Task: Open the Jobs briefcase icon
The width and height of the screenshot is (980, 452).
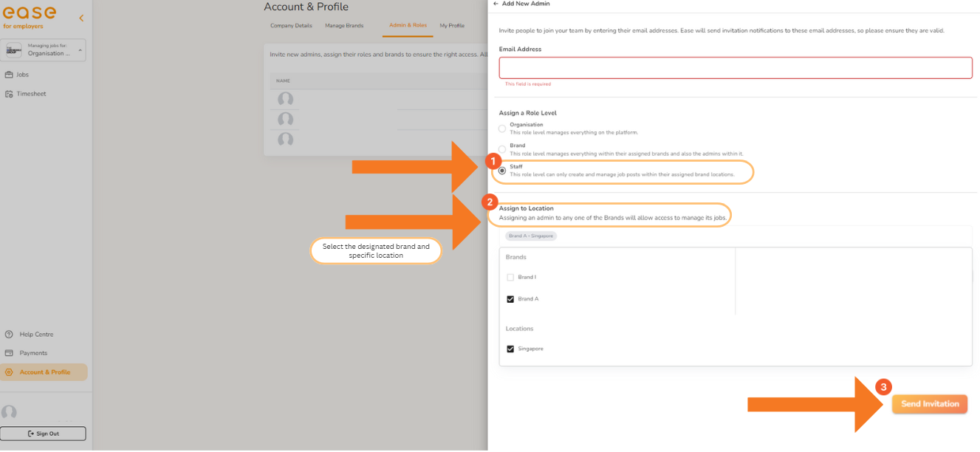Action: (9, 75)
